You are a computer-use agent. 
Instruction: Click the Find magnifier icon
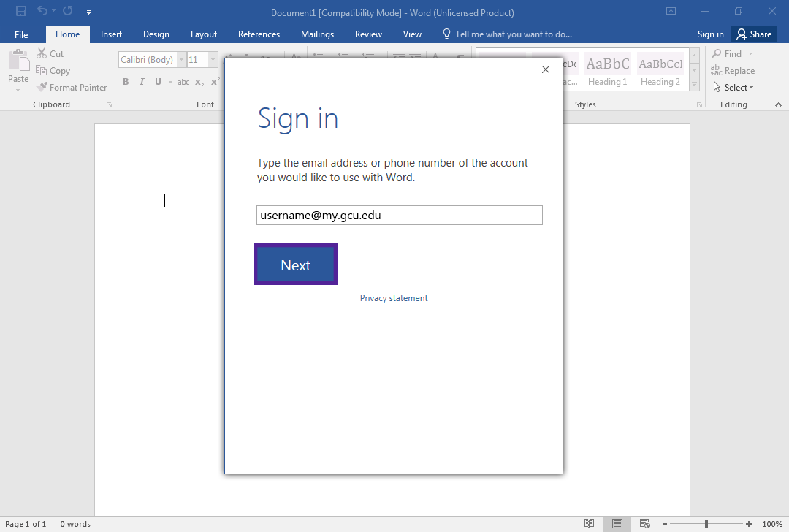click(717, 53)
